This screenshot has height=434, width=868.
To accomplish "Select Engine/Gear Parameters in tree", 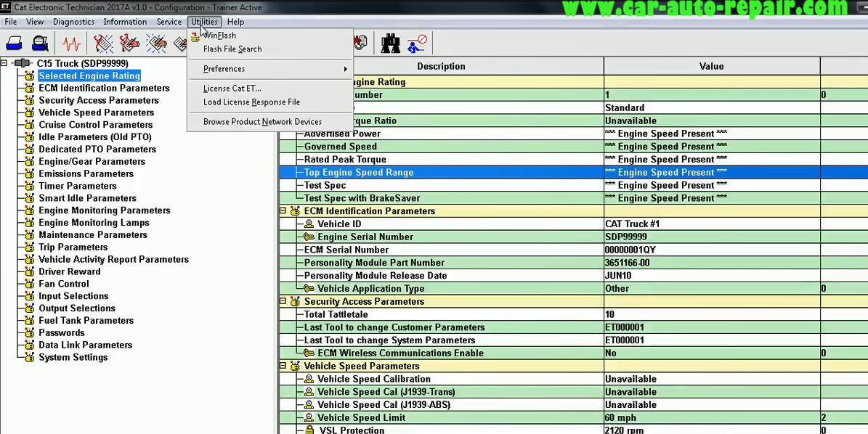I will click(92, 161).
